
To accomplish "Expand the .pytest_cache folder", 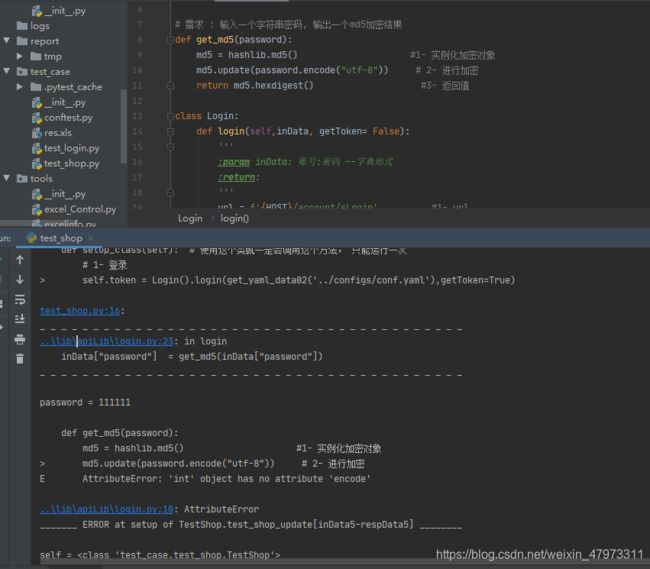I will [19, 87].
